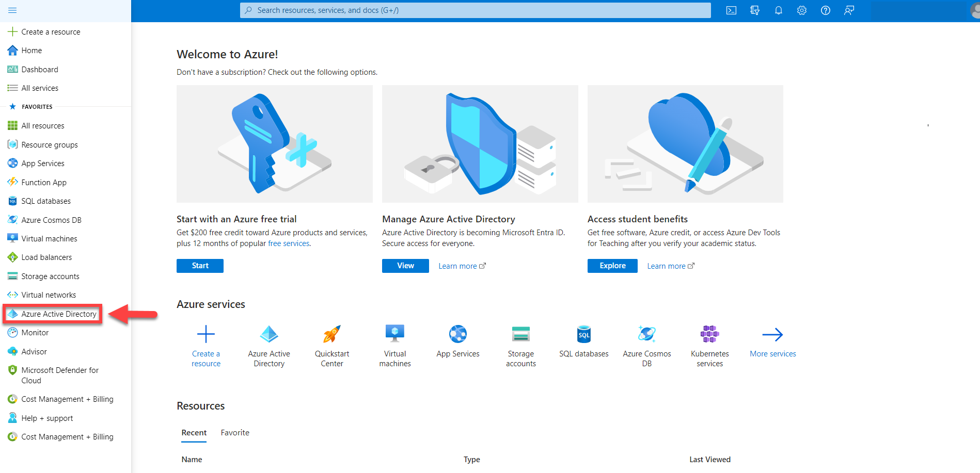980x473 pixels.
Task: Click Explore student benefits button
Action: (612, 266)
